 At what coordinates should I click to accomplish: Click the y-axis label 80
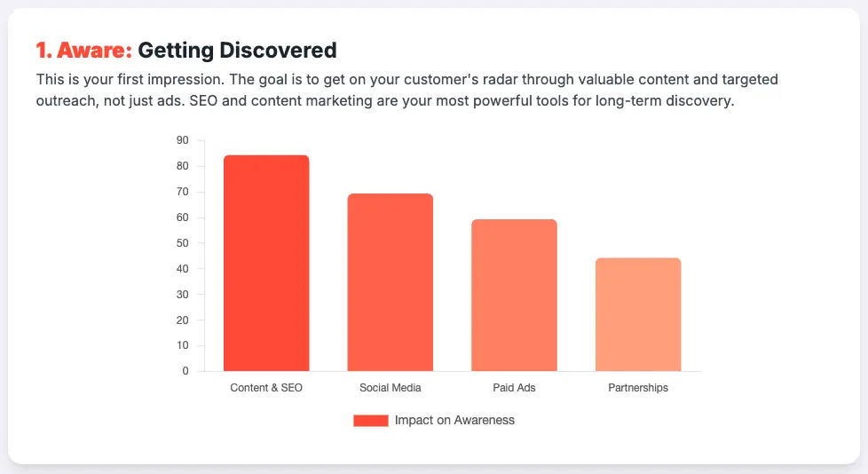(x=183, y=166)
